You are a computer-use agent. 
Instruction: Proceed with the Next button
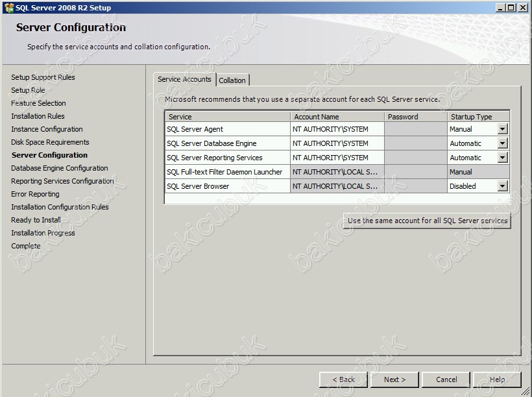point(394,379)
